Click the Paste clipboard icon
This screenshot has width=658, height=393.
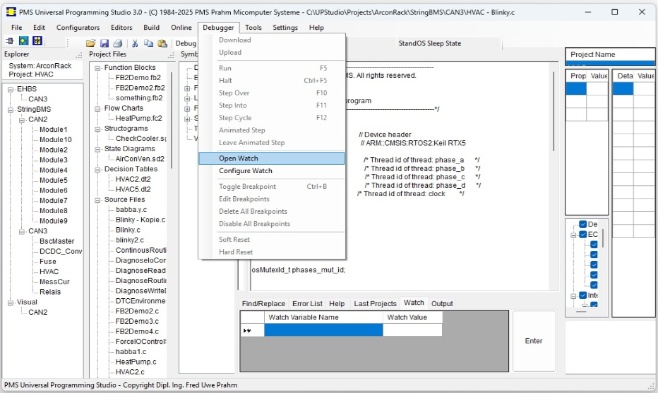point(162,43)
